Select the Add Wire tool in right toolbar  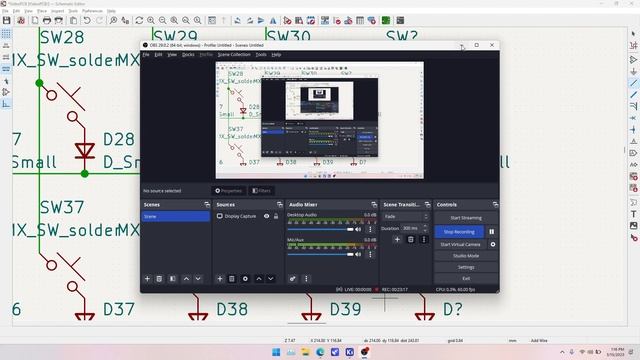(x=633, y=83)
